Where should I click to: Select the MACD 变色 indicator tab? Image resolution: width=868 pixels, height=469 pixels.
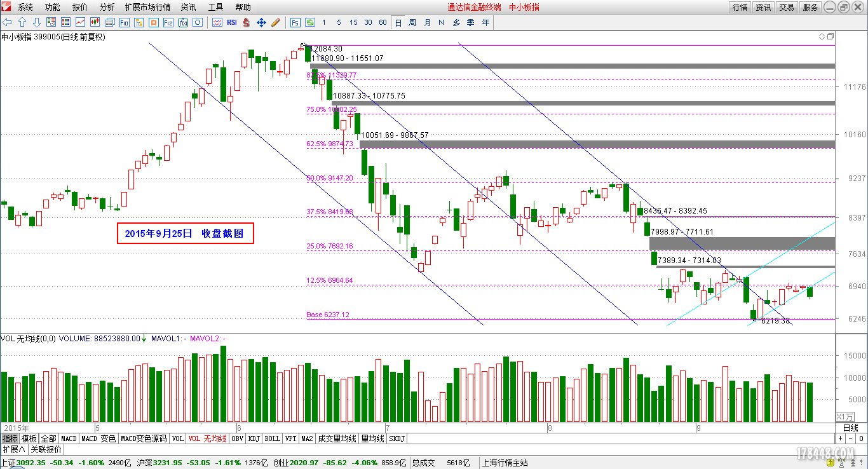(98, 438)
